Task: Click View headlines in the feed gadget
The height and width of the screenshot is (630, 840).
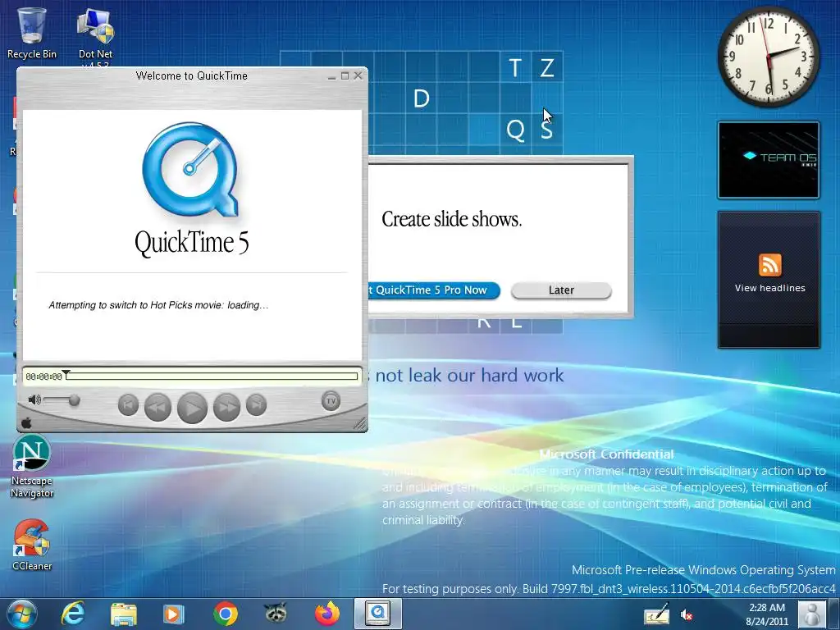Action: coord(769,288)
